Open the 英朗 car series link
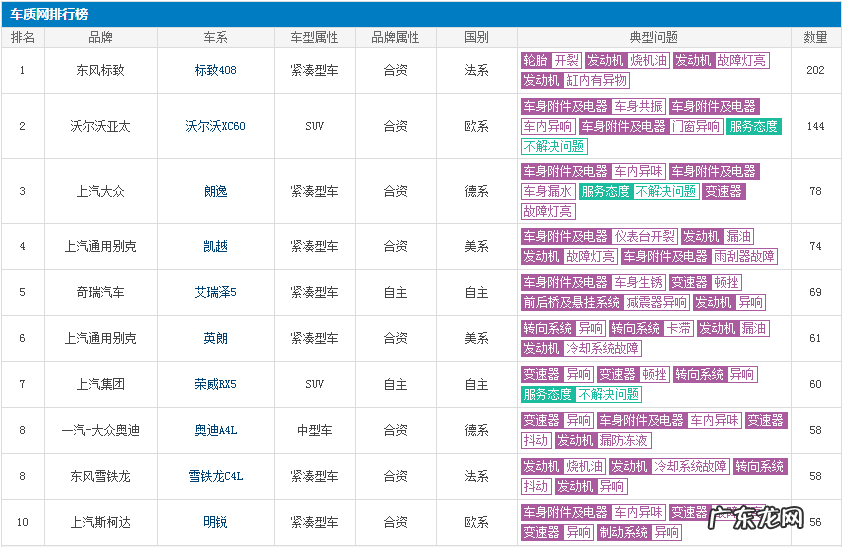The image size is (842, 547). [215, 339]
